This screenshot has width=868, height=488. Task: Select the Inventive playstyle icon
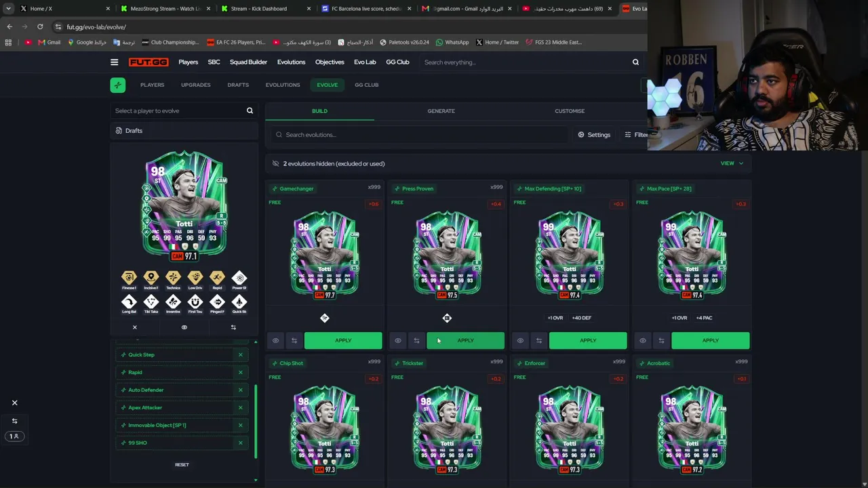(x=173, y=302)
